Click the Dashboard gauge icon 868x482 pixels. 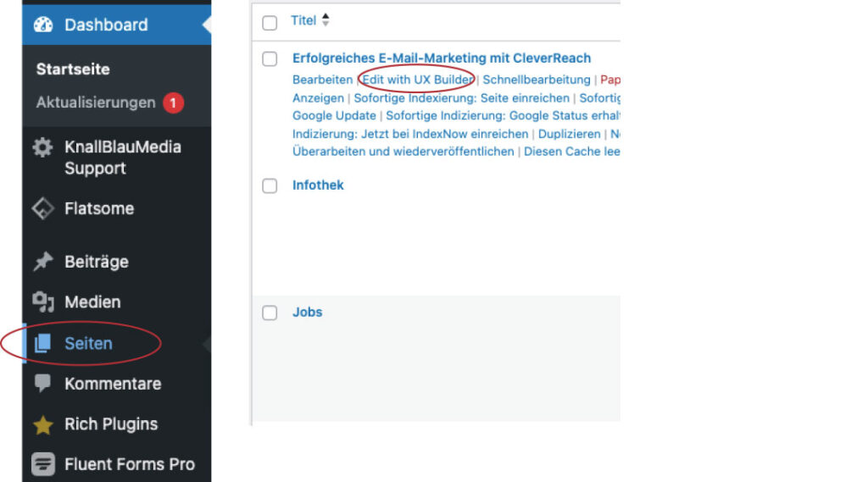43,25
